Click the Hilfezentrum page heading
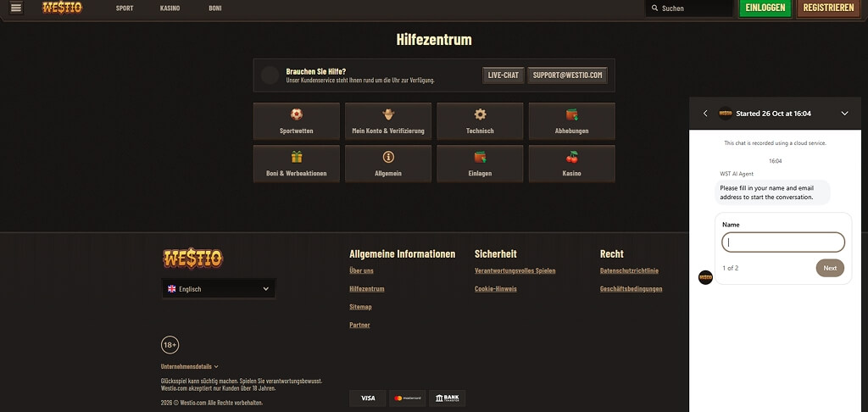Screen dimensions: 868x412 (x=434, y=40)
